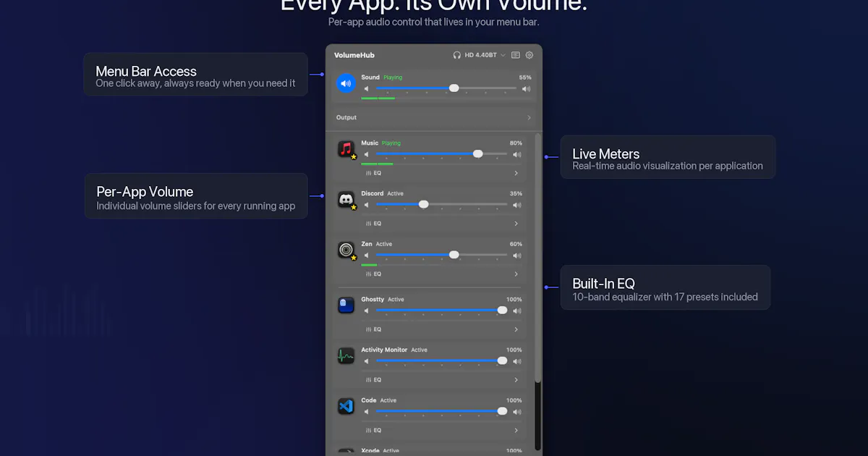Viewport: 868px width, 456px height.
Task: Click the Activity Monitor volume slider handle
Action: tap(502, 360)
